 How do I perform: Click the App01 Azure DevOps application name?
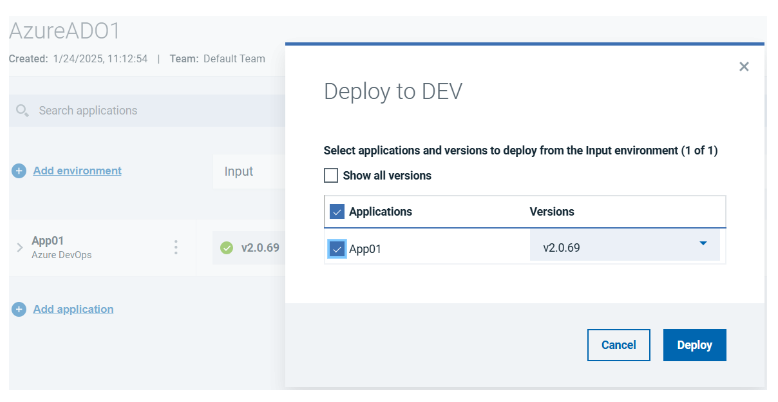point(48,241)
